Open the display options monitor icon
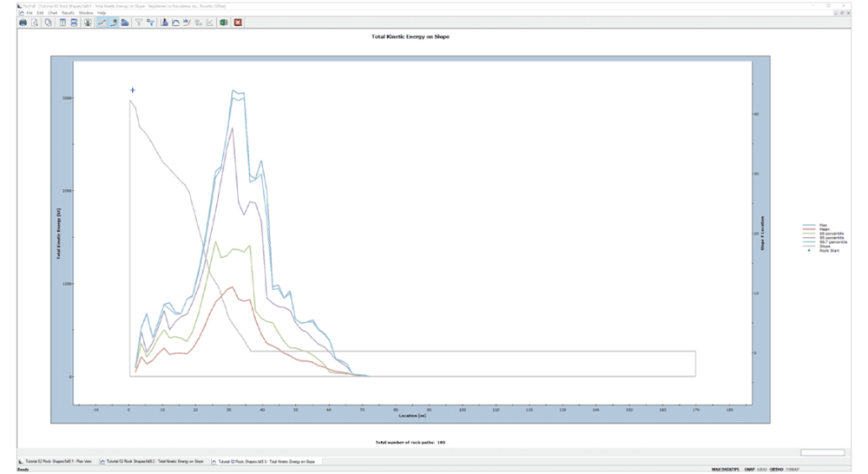Screen dimensions: 868x474 coord(88,23)
